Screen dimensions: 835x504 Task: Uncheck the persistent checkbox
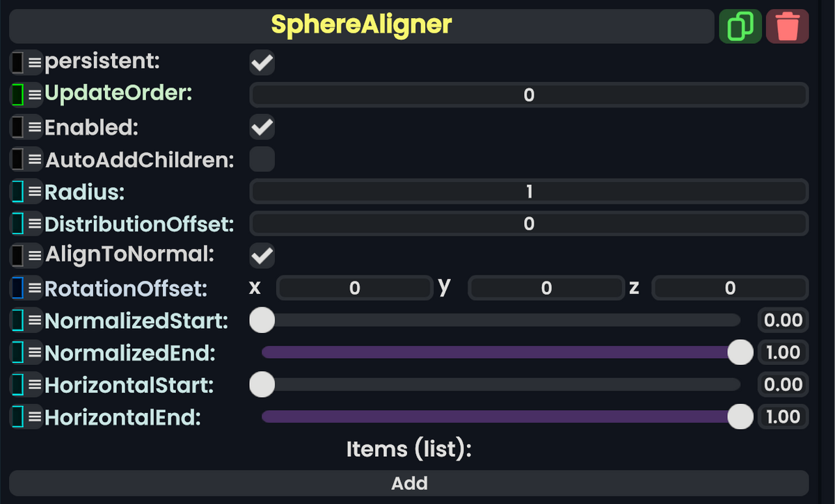(x=262, y=62)
